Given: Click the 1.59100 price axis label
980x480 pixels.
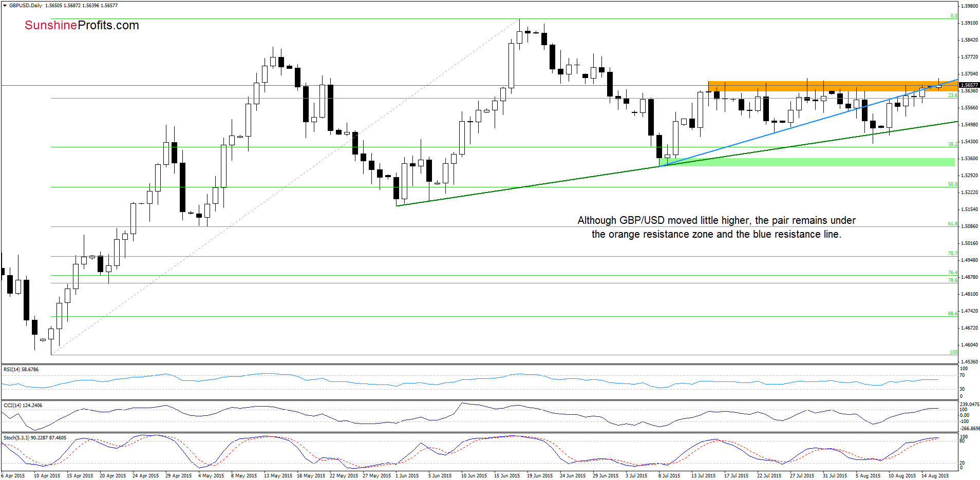Looking at the screenshot, I should [x=969, y=23].
